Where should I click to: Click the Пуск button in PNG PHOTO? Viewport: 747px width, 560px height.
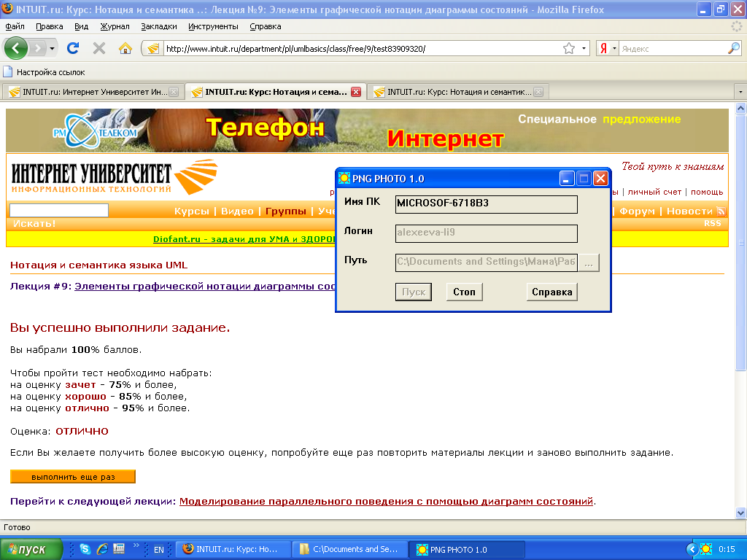pyautogui.click(x=414, y=292)
